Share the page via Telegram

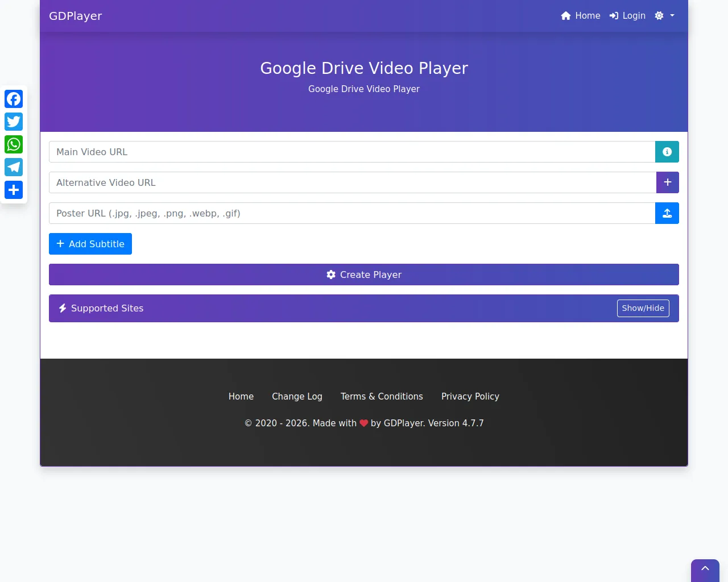[x=14, y=167]
